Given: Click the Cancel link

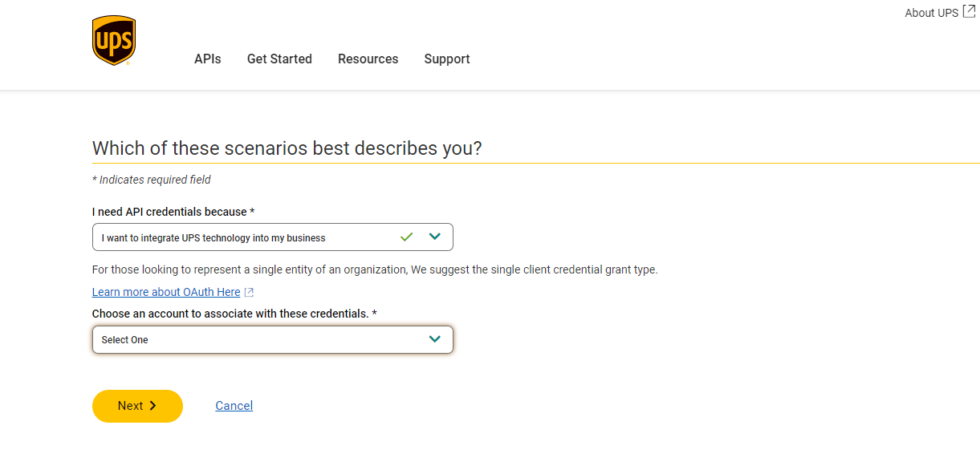Looking at the screenshot, I should (x=234, y=406).
